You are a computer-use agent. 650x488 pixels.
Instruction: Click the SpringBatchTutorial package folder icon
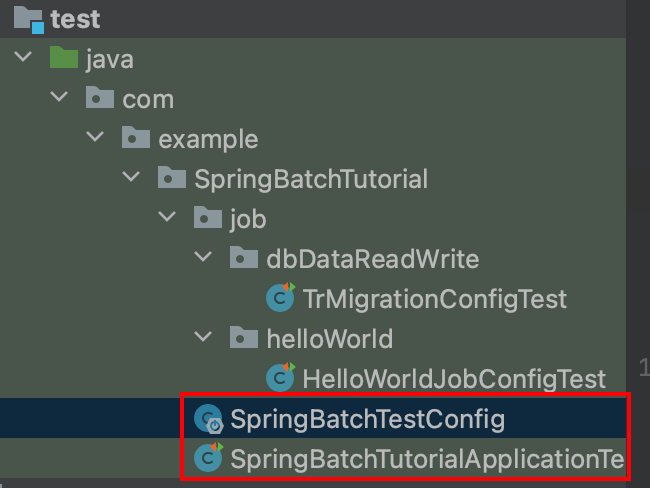[172, 177]
